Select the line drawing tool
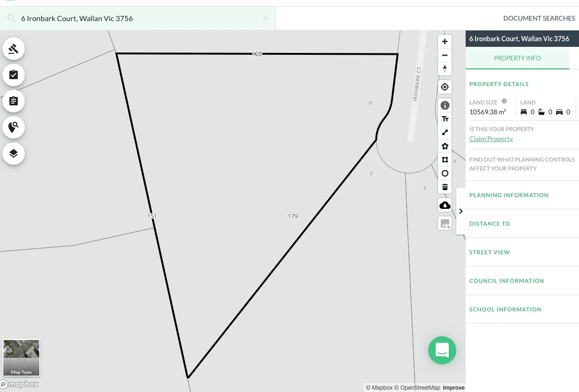 (x=445, y=133)
